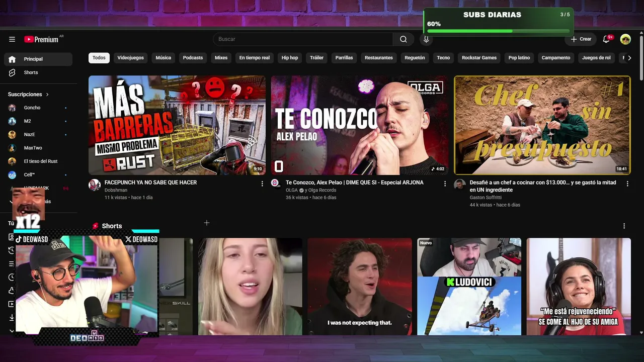Open Goncho's subscription avatar

(12, 108)
